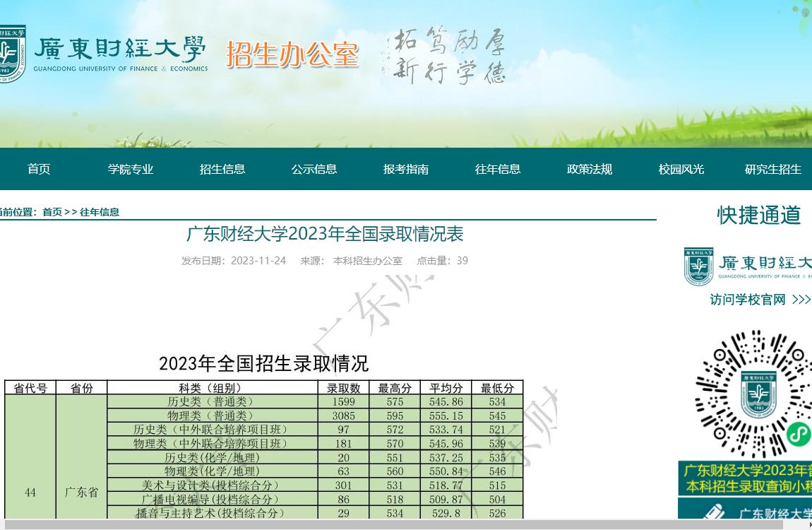Click the average score 555.15 cell
This screenshot has width=812, height=530.
coord(446,416)
